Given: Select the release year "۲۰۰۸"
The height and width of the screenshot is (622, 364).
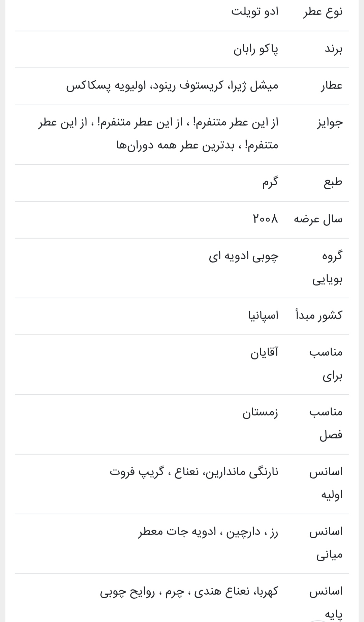Looking at the screenshot, I should (266, 219).
